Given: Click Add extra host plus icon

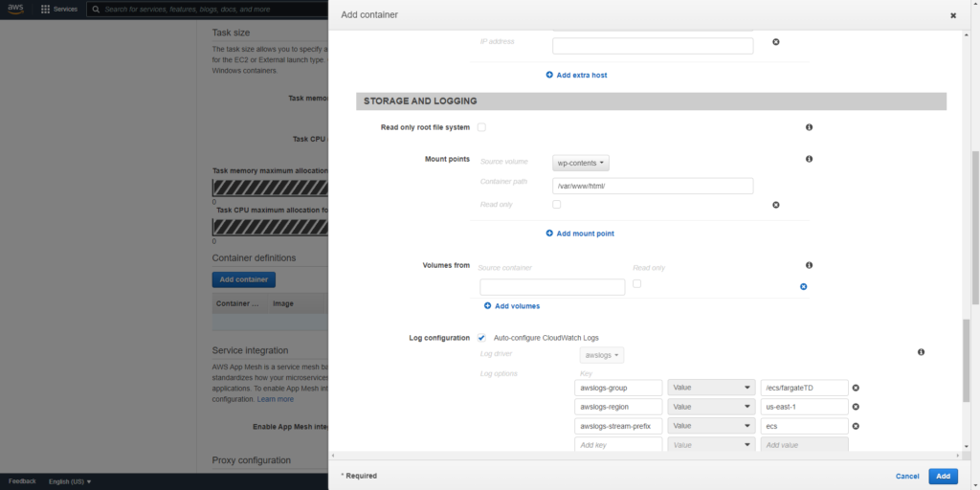Looking at the screenshot, I should (549, 75).
